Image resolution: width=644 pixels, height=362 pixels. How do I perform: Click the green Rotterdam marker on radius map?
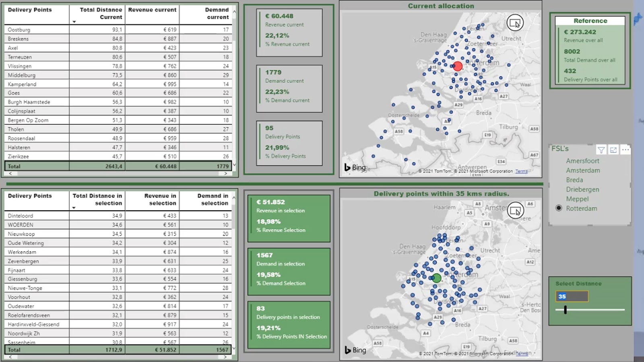pyautogui.click(x=437, y=278)
